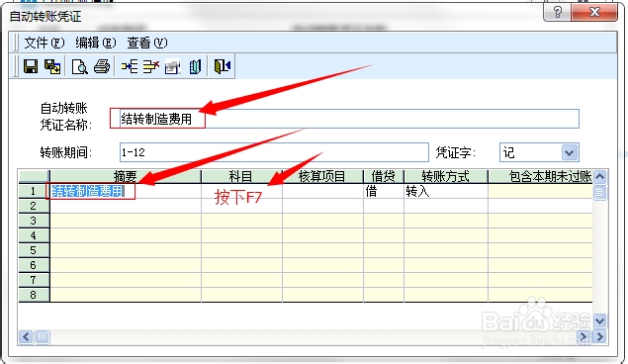Click the vertical scrollbar up arrow

tap(599, 177)
